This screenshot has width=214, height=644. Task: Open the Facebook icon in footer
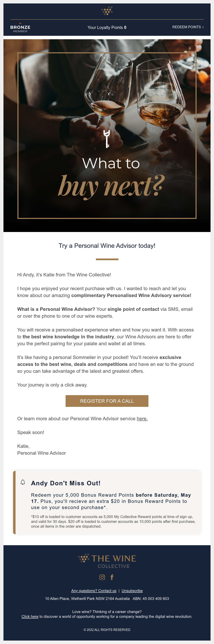(x=112, y=577)
